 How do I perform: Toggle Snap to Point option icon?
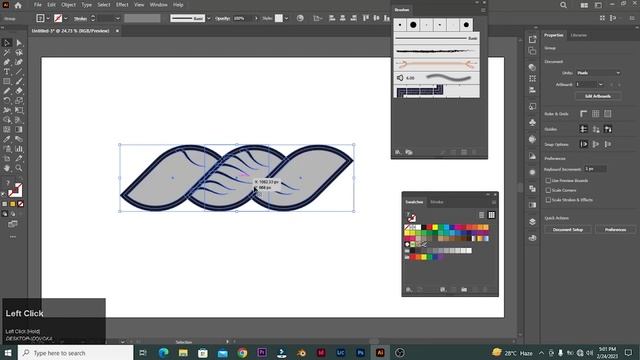584,144
